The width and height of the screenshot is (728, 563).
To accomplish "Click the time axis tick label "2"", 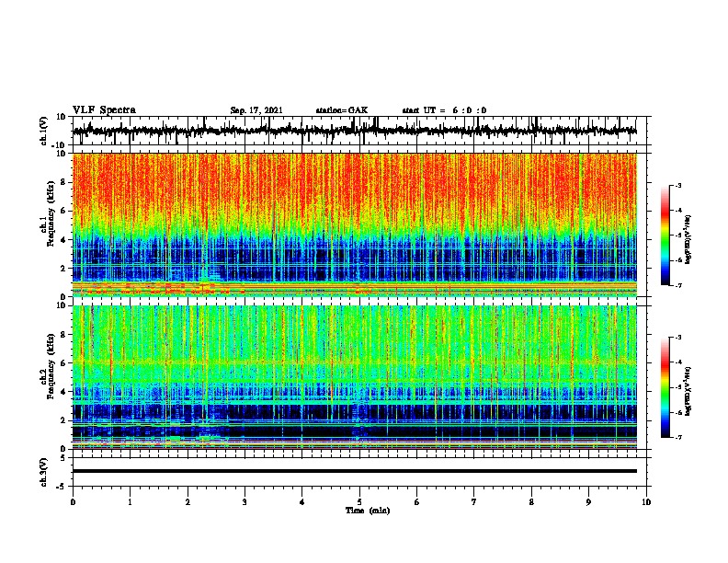I will (188, 502).
